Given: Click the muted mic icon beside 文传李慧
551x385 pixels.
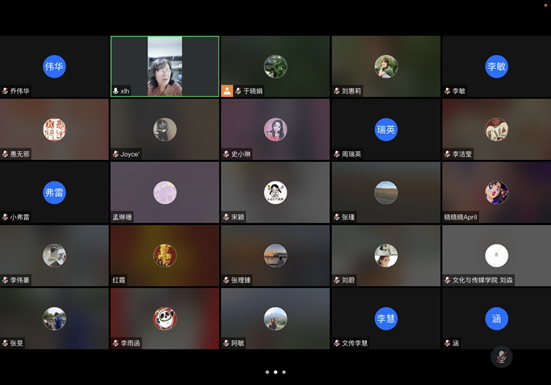Looking at the screenshot, I should (337, 343).
